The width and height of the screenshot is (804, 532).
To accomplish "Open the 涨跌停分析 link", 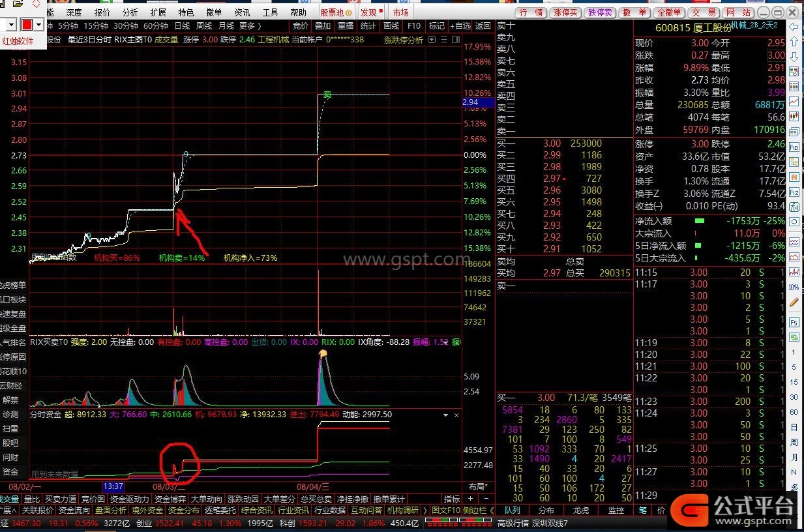I will (x=404, y=40).
